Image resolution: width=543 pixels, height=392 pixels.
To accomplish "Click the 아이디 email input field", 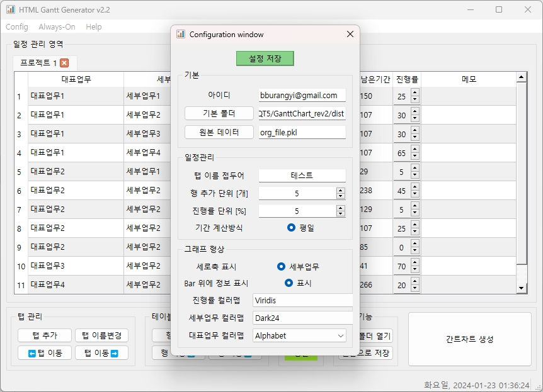I will tap(302, 96).
